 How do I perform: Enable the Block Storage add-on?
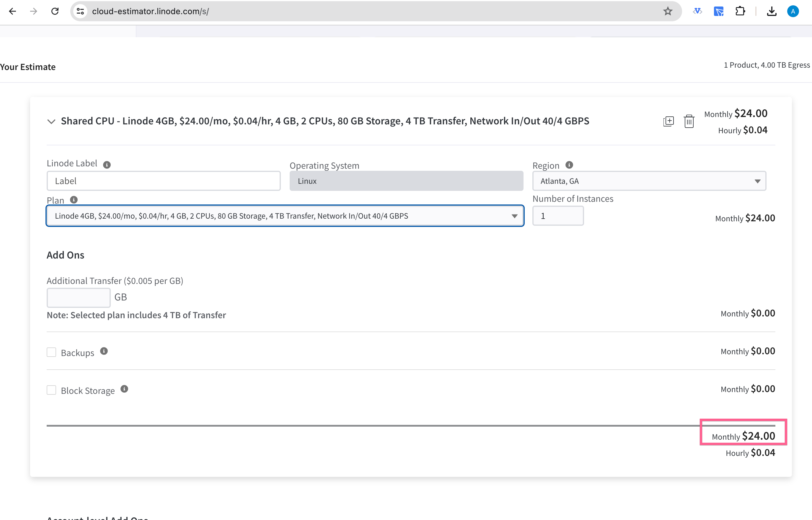point(51,390)
